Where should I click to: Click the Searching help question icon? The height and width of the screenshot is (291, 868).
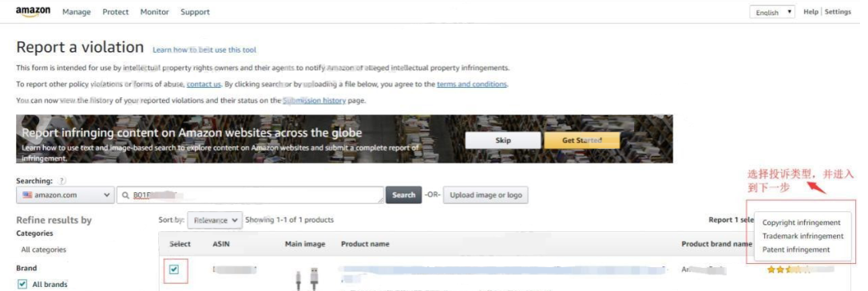(x=62, y=181)
